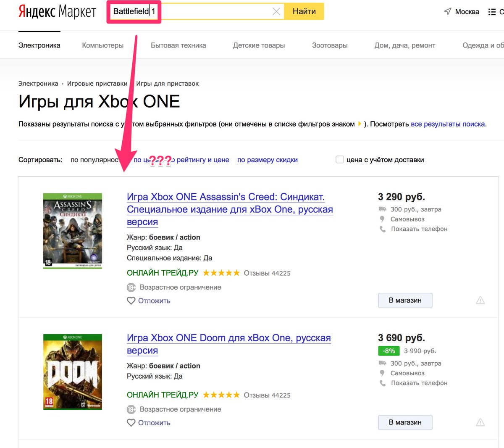Click the Найти search button
Screen dimensions: 504x448
coord(304,11)
